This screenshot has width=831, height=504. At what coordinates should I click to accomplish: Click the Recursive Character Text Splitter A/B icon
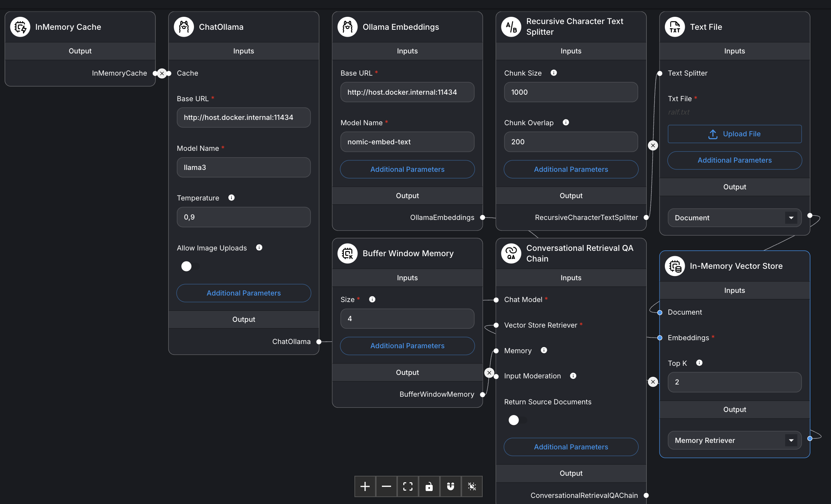[511, 27]
